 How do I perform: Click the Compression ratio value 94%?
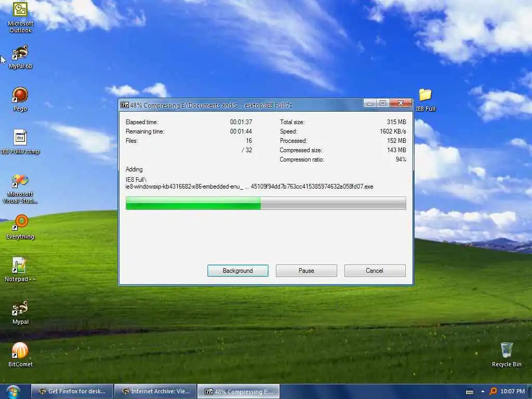(x=401, y=159)
